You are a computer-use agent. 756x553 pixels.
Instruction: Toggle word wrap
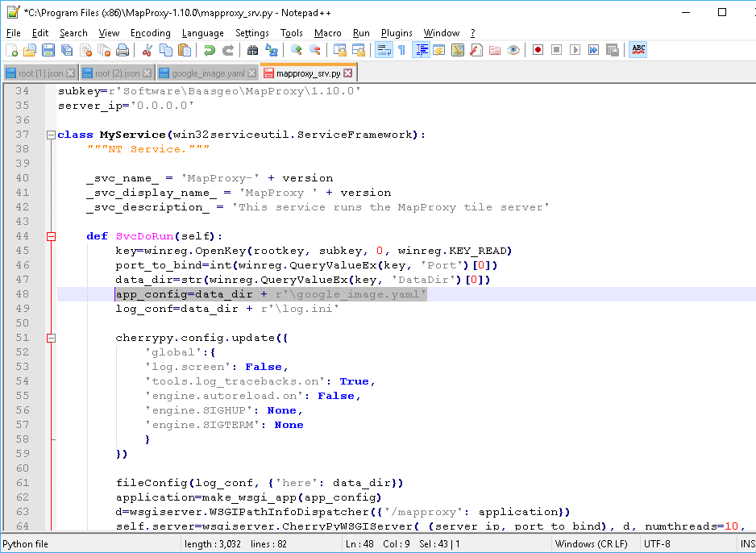coord(384,49)
